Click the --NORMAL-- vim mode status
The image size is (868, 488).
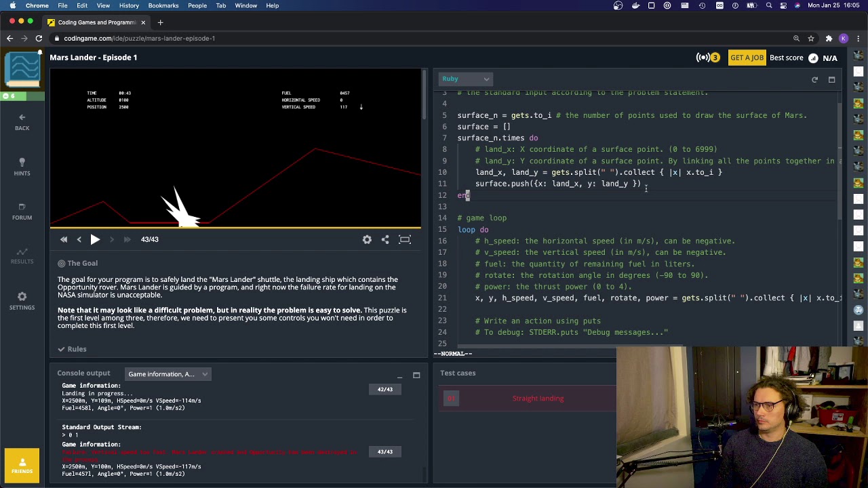(452, 354)
